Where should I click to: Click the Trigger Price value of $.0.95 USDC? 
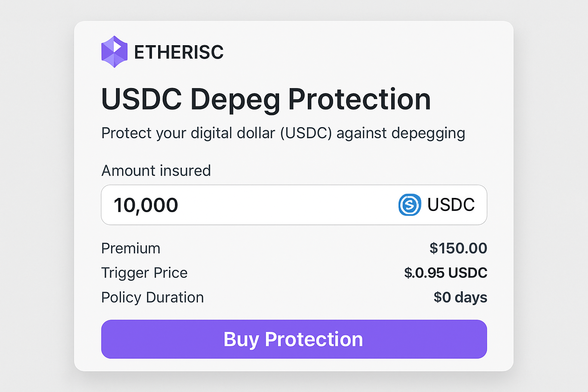[x=445, y=273]
